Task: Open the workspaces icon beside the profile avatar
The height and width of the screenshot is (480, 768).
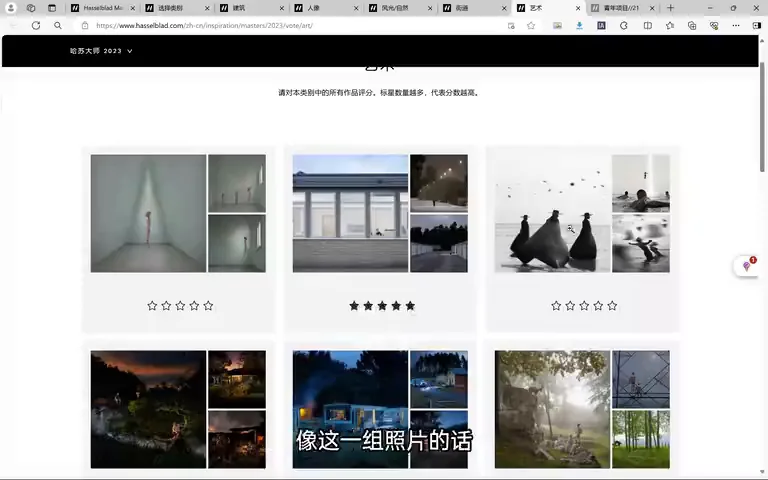Action: point(31,8)
